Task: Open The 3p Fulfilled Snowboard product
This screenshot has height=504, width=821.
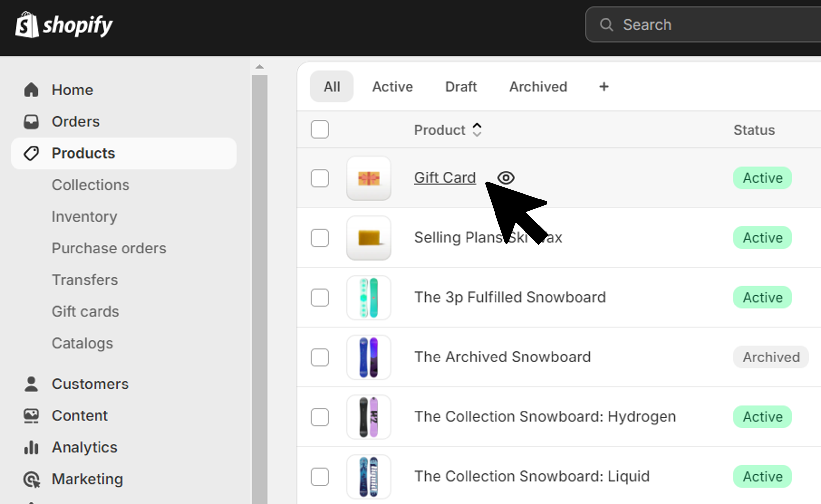Action: coord(510,297)
